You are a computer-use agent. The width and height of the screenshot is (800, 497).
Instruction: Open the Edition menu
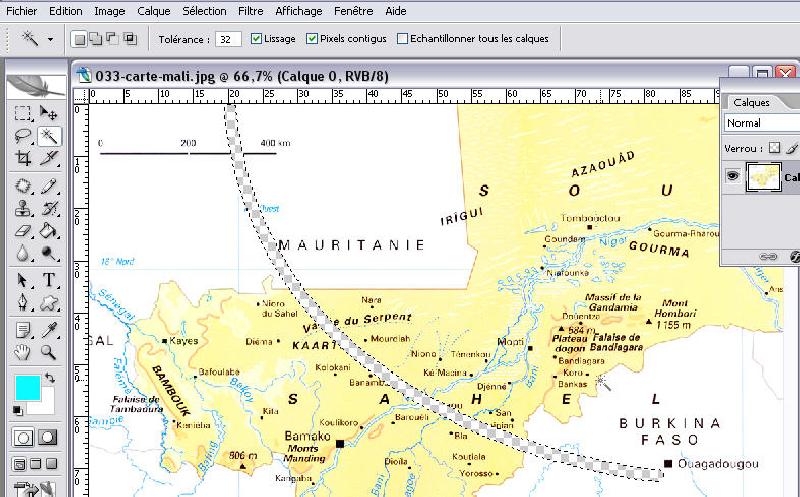(65, 11)
